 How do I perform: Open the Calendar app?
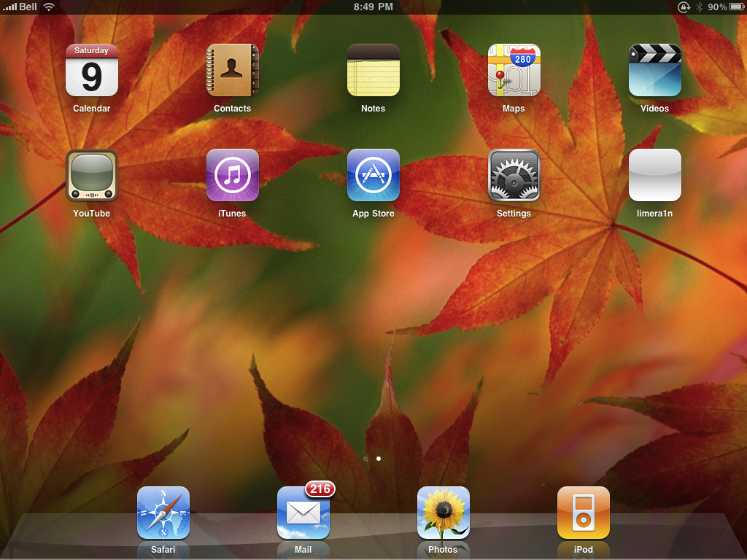(91, 71)
